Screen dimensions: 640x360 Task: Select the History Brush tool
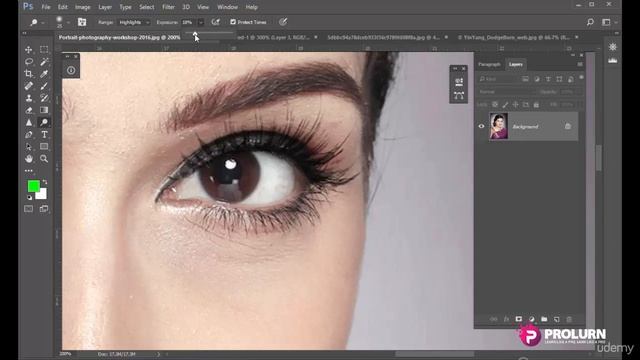(x=44, y=98)
